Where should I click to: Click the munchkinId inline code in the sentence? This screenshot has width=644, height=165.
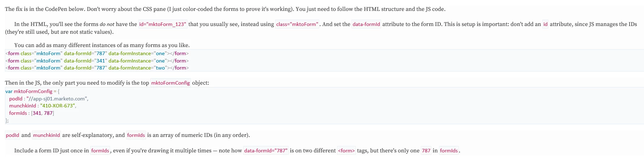point(46,135)
